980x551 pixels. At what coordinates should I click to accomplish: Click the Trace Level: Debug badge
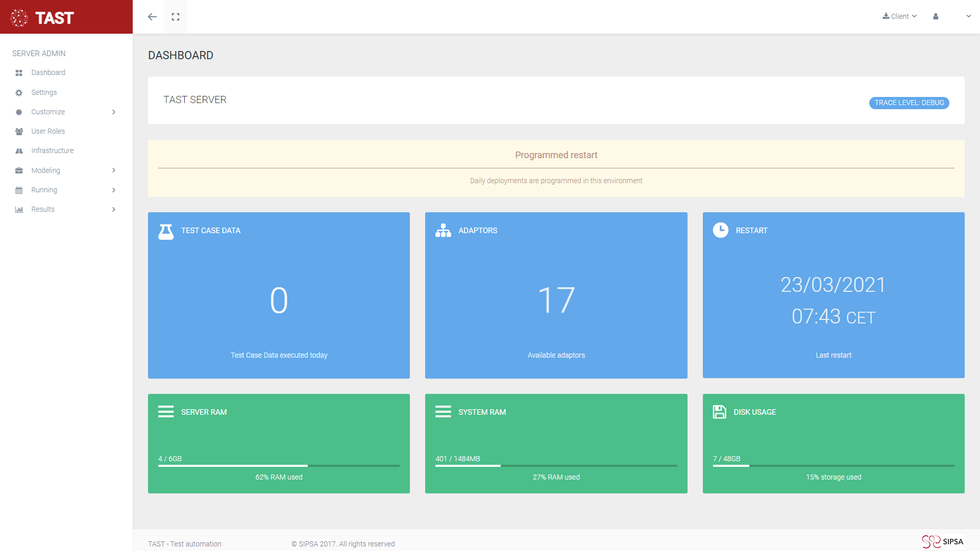coord(909,103)
